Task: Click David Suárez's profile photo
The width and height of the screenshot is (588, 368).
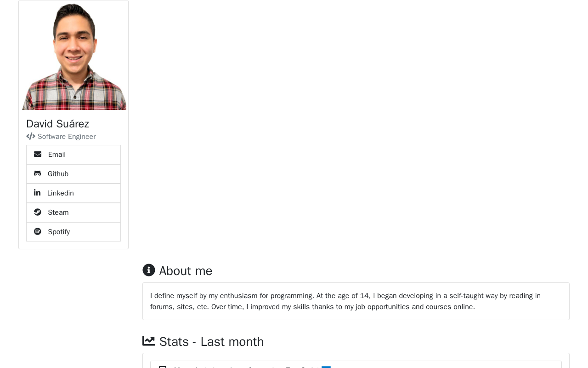Action: click(73, 56)
